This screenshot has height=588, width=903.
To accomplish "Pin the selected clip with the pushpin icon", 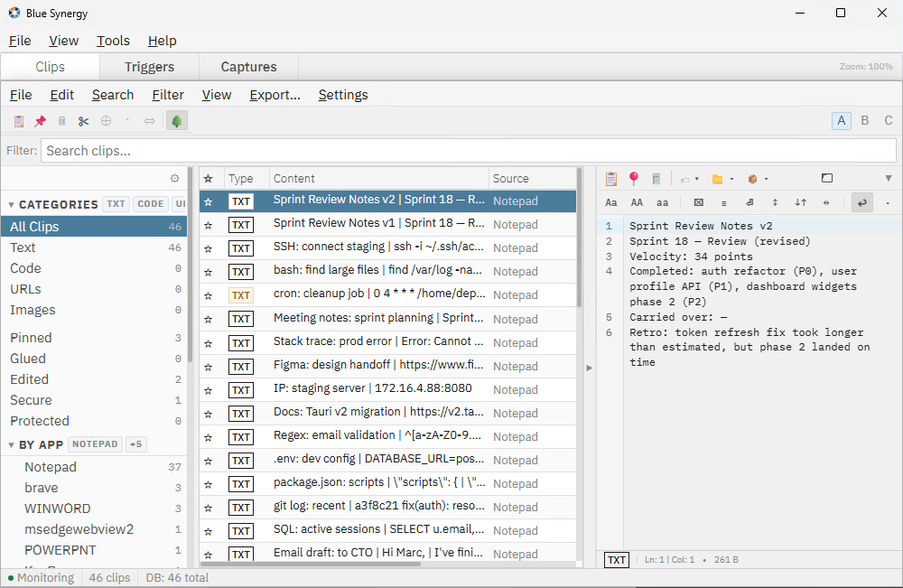I will [x=40, y=120].
